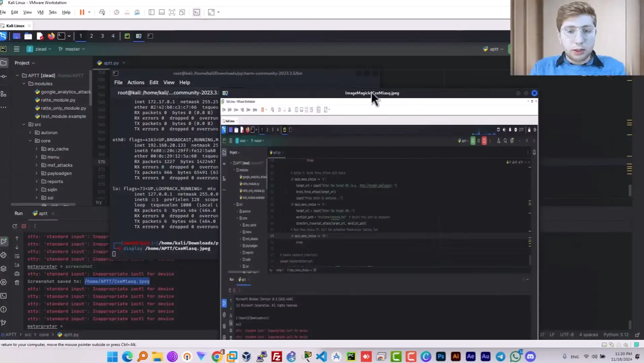This screenshot has width=644, height=363.
Task: Click UTF-8 encoding in the status bar
Action: [x=567, y=335]
